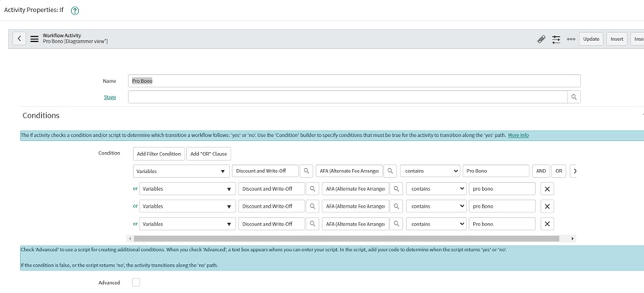Click left arrow of conditions scrollbar
The width and height of the screenshot is (644, 293).
click(131, 238)
